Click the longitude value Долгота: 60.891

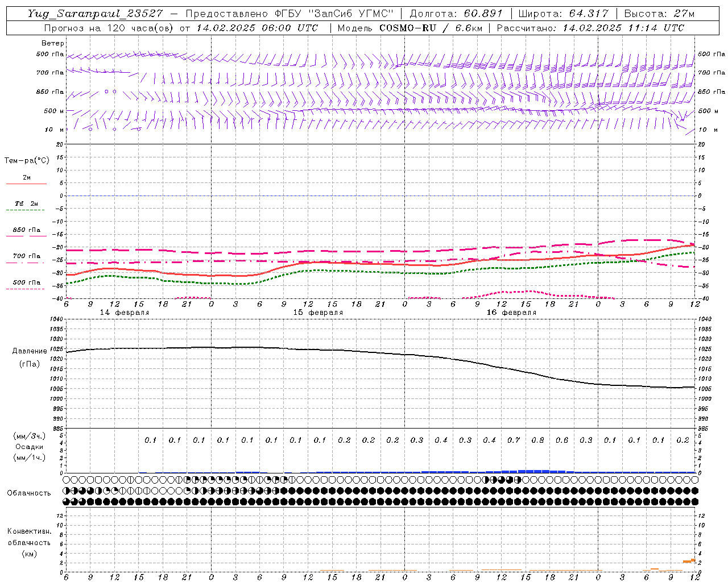pos(456,14)
